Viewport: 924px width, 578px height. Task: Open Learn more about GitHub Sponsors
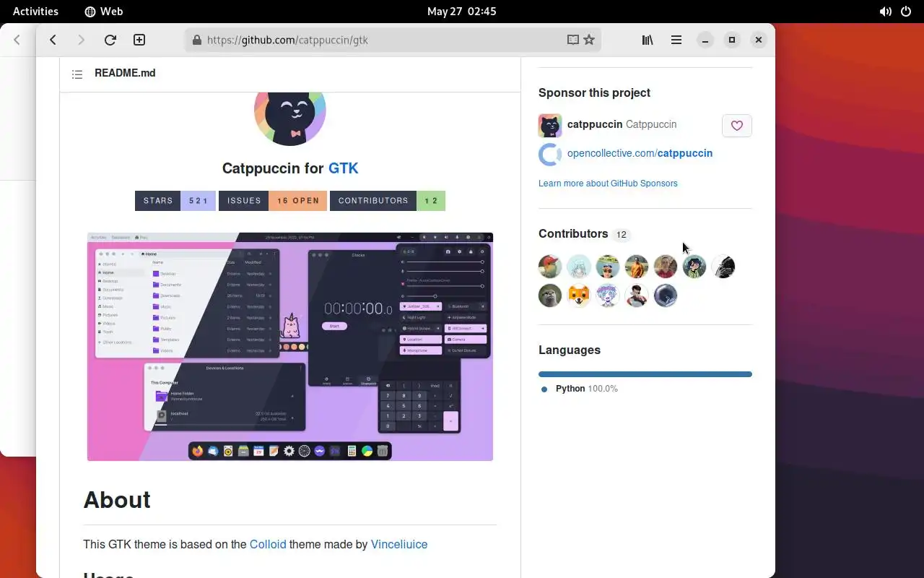pos(608,184)
